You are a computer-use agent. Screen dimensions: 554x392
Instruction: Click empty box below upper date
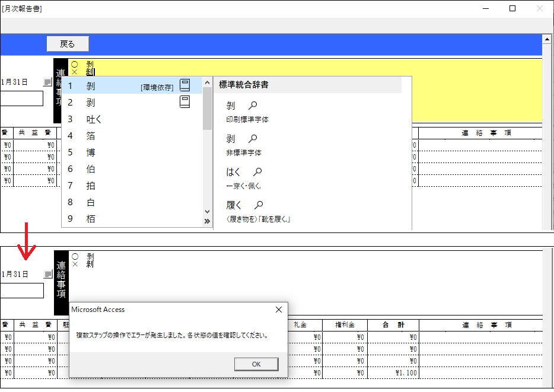point(21,98)
